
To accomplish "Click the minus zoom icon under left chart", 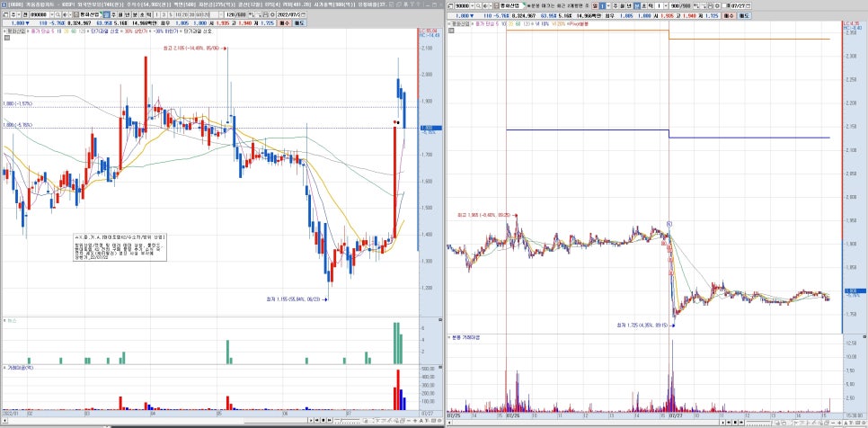I will pyautogui.click(x=409, y=421).
